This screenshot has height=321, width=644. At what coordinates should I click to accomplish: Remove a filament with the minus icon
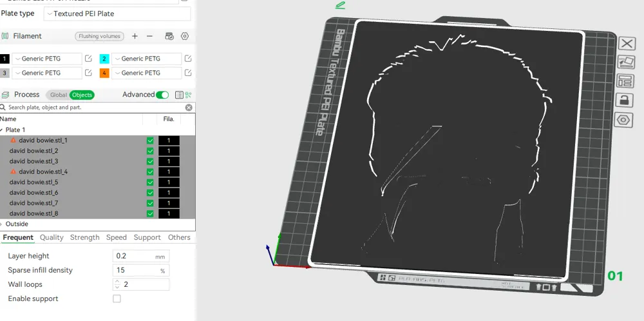[x=149, y=36]
